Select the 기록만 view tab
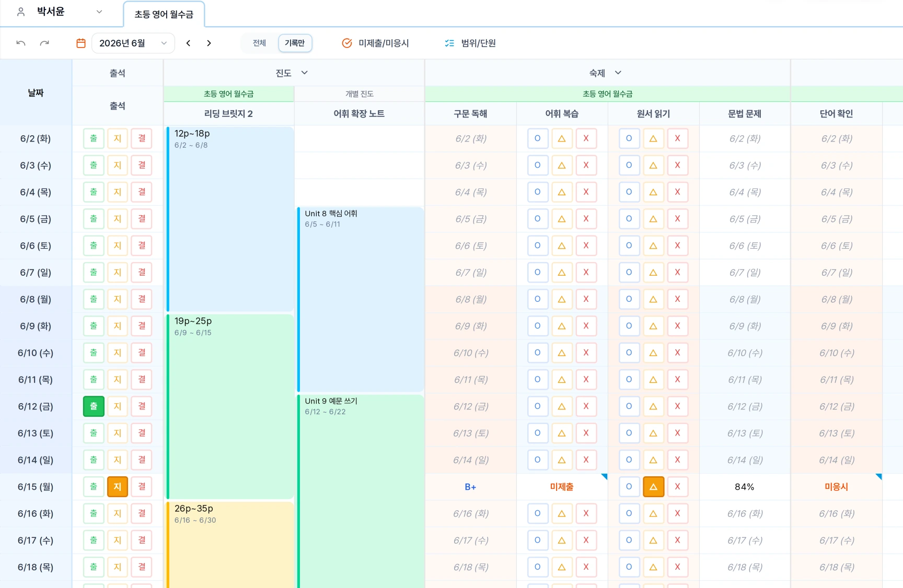903x588 pixels. (295, 43)
